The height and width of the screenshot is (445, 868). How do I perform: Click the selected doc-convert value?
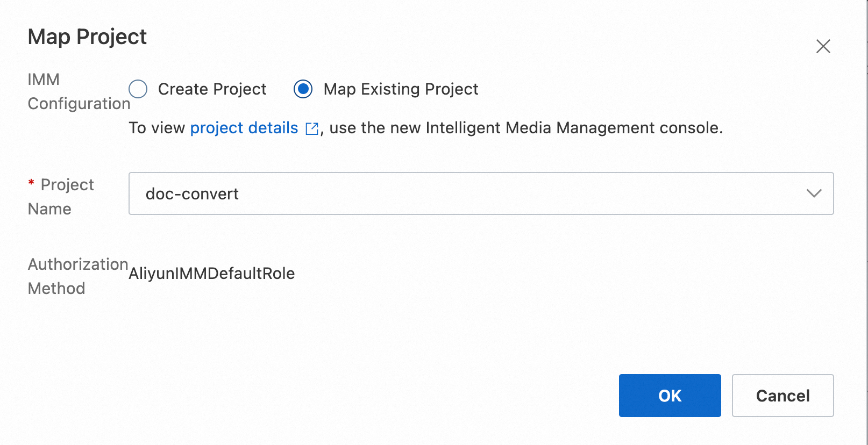(192, 194)
